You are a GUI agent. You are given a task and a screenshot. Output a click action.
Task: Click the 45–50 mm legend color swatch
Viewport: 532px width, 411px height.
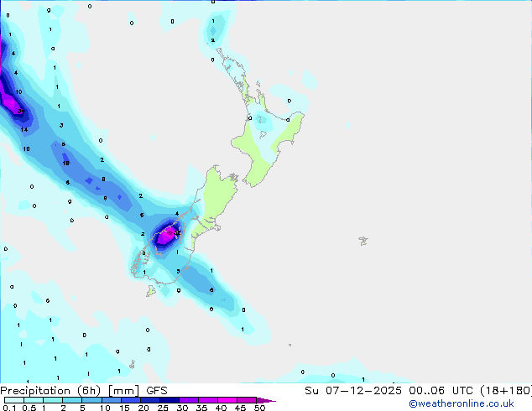coord(247,400)
